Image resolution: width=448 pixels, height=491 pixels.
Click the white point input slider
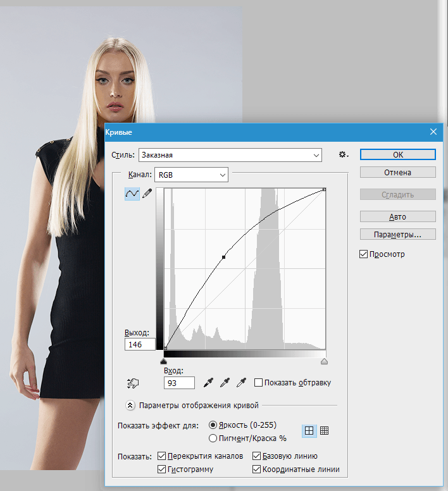pos(325,362)
